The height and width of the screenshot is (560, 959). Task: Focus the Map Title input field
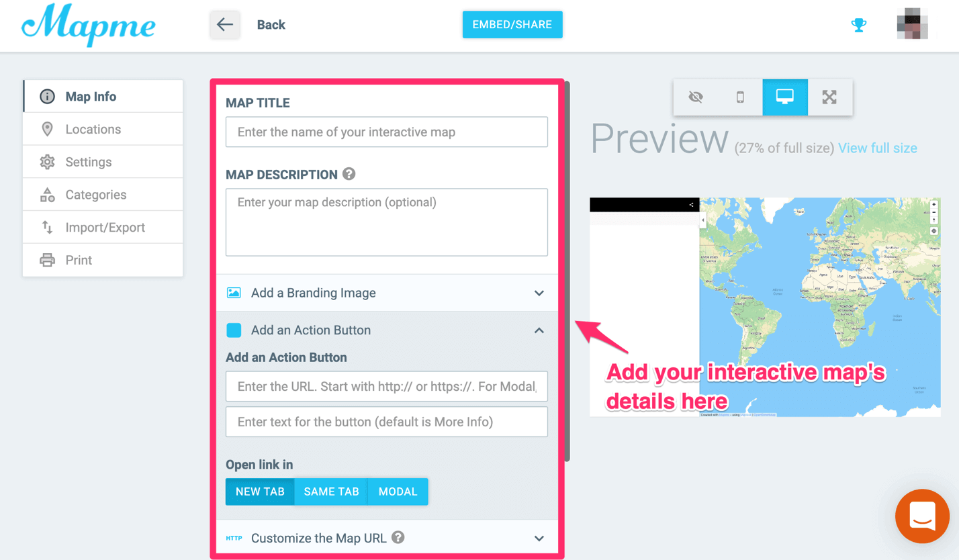(387, 132)
